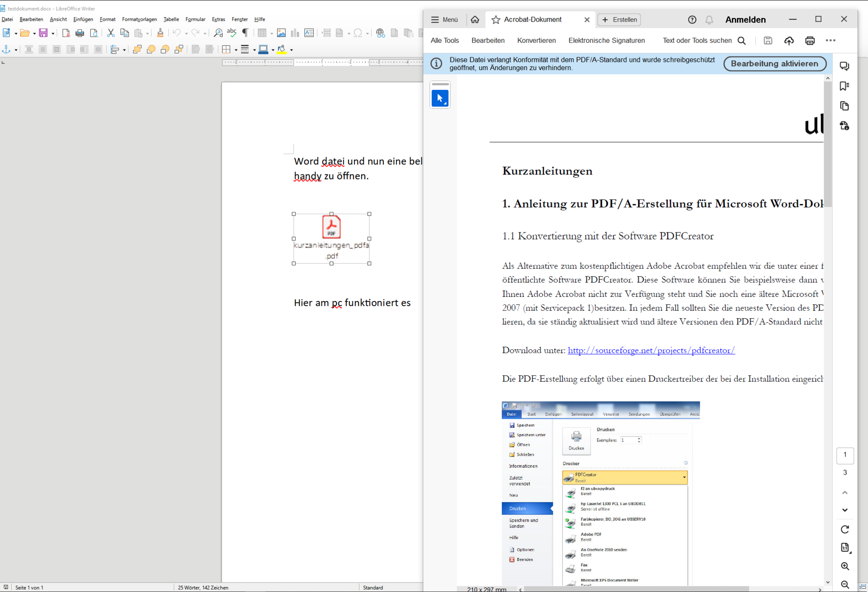Click the rotate page icon in Acrobat
Image resolution: width=868 pixels, height=592 pixels.
(x=844, y=529)
